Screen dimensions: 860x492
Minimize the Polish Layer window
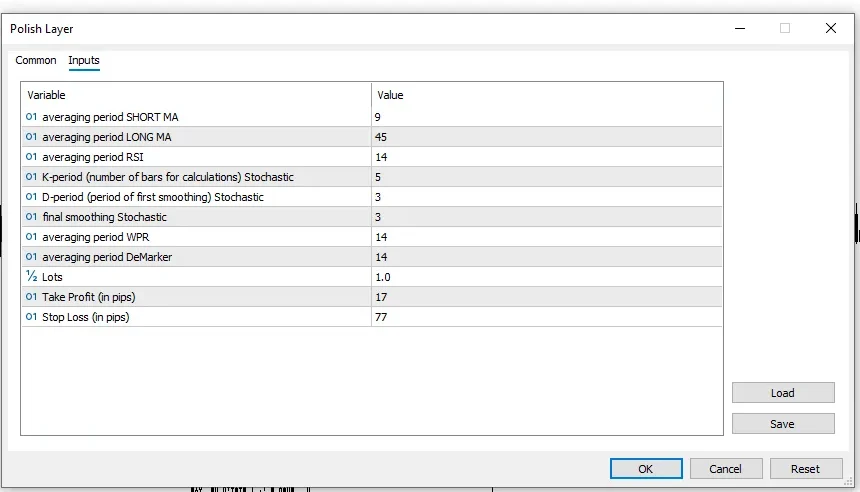(740, 28)
